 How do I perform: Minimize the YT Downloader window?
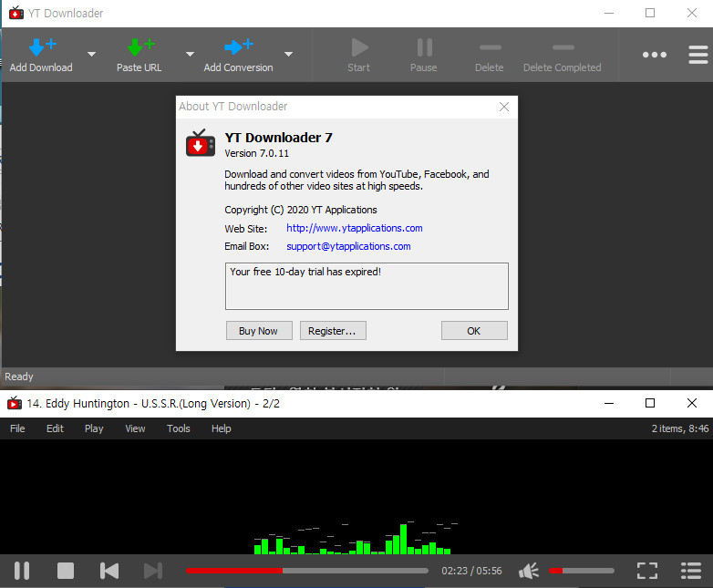pyautogui.click(x=609, y=13)
